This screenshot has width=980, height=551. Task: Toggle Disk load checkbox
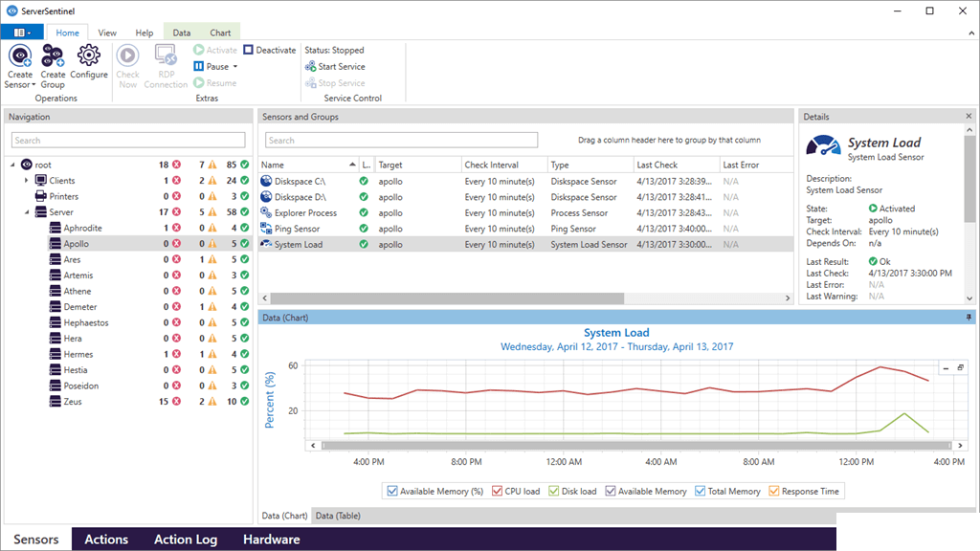(x=554, y=491)
